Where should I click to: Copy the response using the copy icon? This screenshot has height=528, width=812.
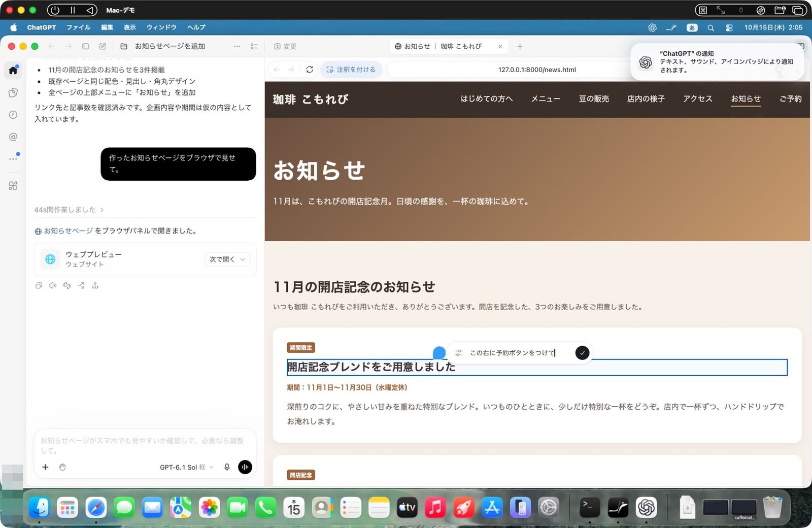coord(39,285)
